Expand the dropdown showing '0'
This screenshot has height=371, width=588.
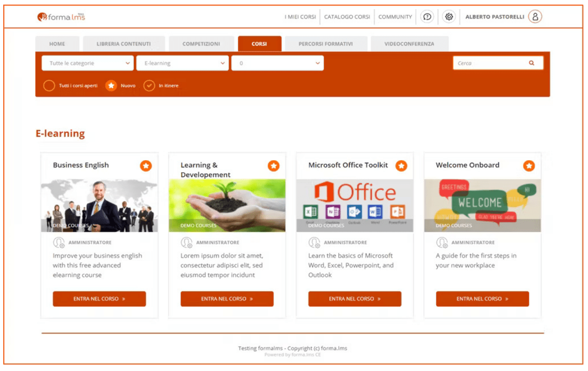(x=277, y=63)
